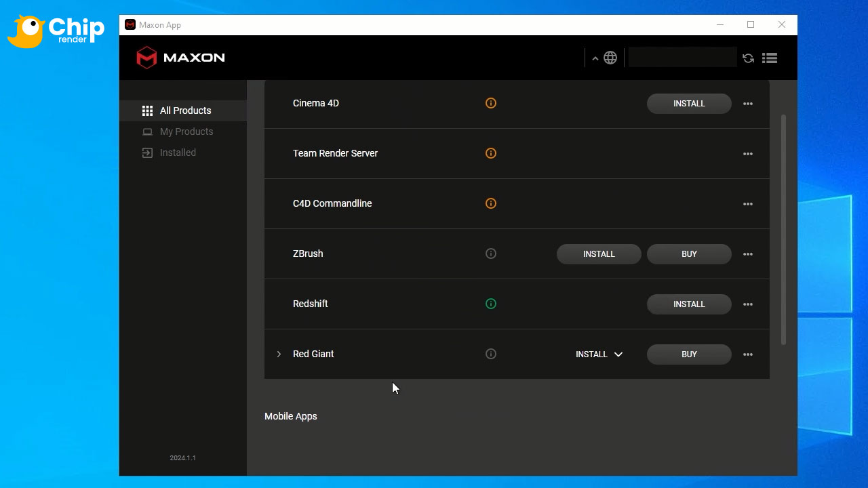
Task: Open more options for Red Giant
Action: coord(748,354)
